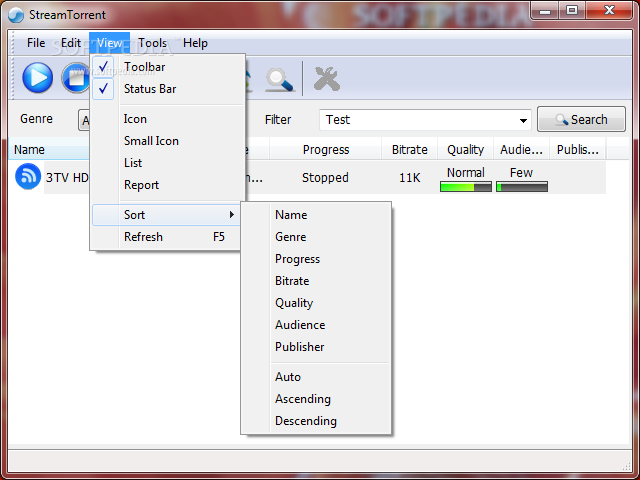Click the Search button
This screenshot has height=480, width=640.
(581, 119)
